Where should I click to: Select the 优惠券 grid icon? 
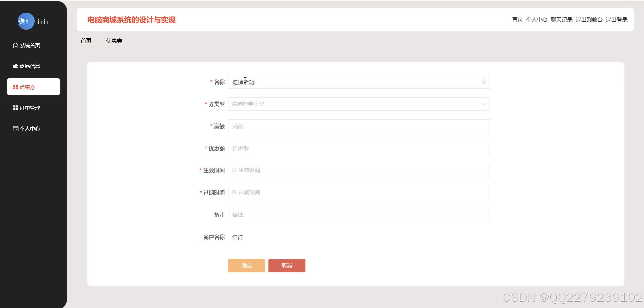tap(15, 87)
